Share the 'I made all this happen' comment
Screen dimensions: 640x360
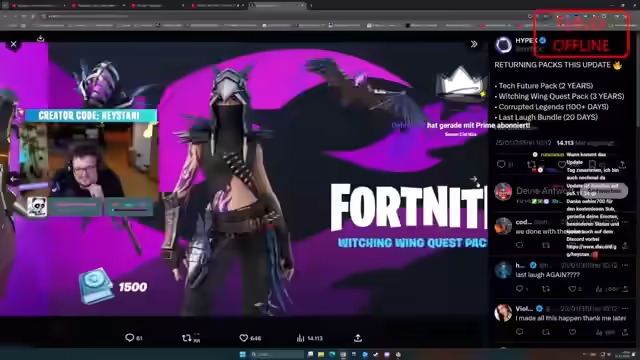pos(625,332)
